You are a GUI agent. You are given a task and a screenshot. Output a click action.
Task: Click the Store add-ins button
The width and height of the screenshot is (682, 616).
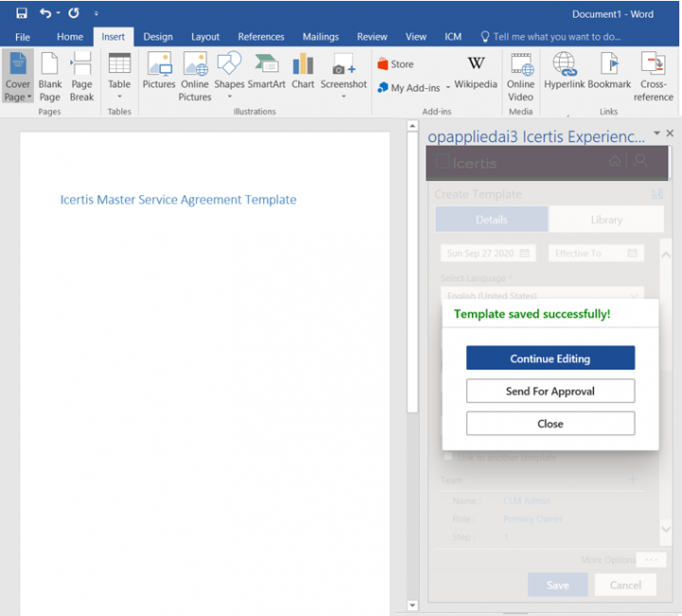(x=396, y=64)
